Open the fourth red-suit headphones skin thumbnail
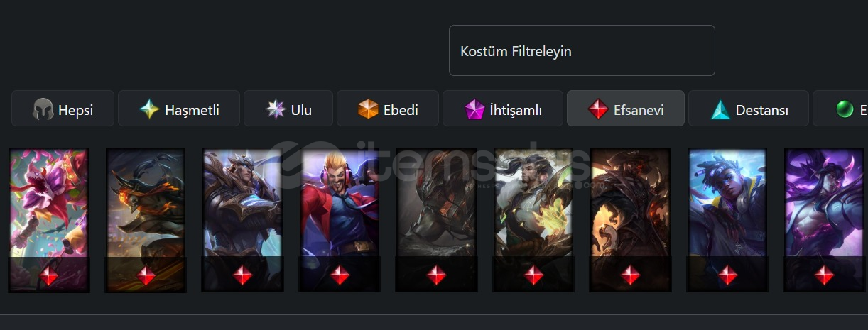The height and width of the screenshot is (330, 868). [340, 220]
